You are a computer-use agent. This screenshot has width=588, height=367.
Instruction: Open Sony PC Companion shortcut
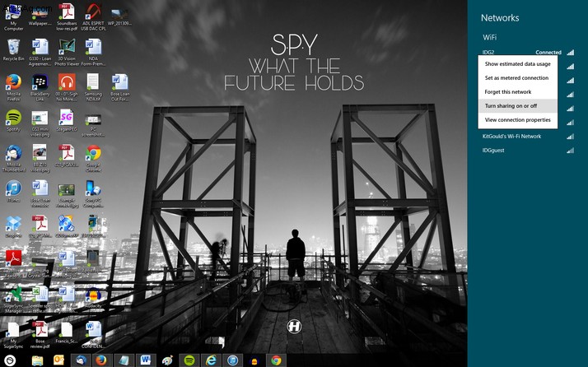[x=93, y=194]
